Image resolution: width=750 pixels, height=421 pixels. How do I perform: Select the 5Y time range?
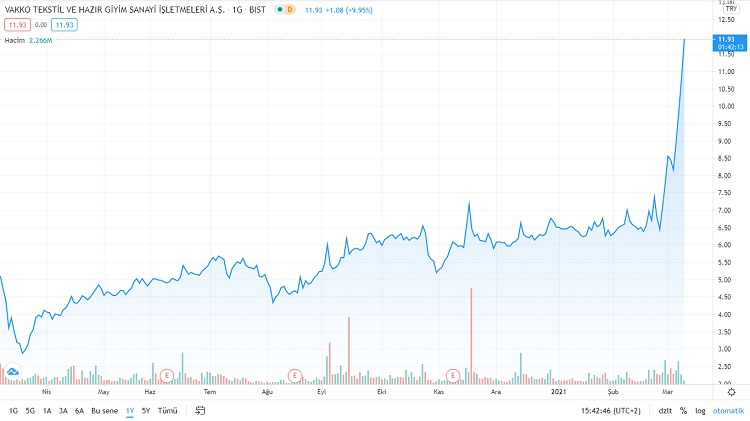pyautogui.click(x=146, y=411)
